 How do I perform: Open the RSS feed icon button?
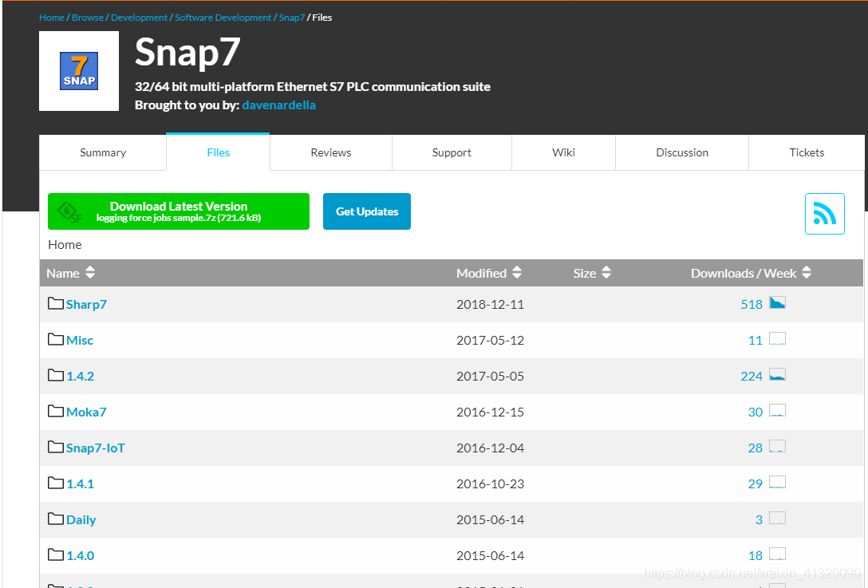pos(824,214)
